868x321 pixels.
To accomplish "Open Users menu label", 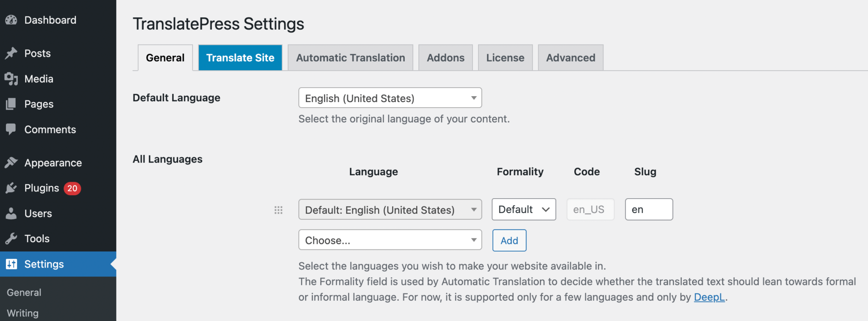I will [38, 213].
